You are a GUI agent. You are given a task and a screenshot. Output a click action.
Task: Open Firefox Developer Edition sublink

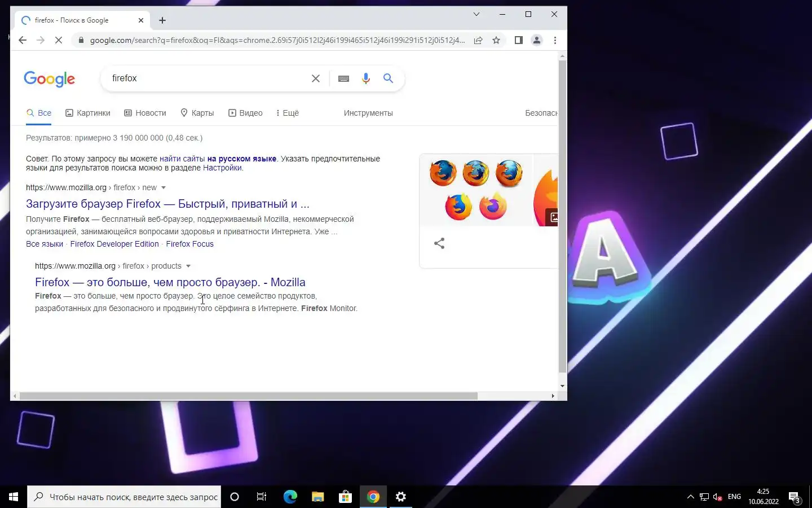(114, 244)
